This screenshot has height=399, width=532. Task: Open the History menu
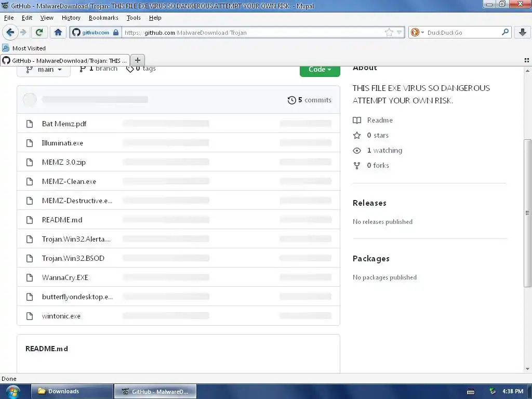pos(71,18)
